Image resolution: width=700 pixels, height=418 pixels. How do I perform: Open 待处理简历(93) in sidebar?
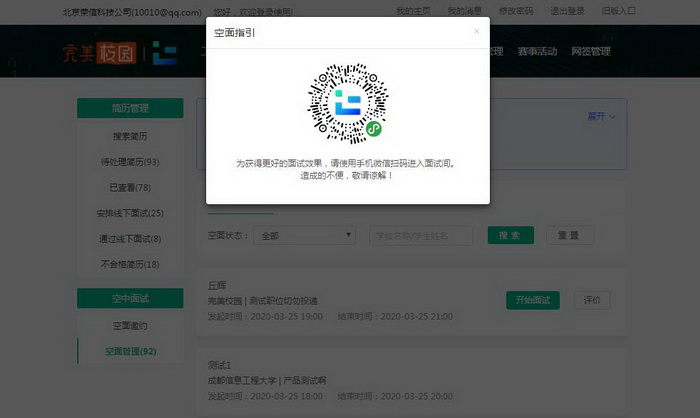(x=130, y=162)
